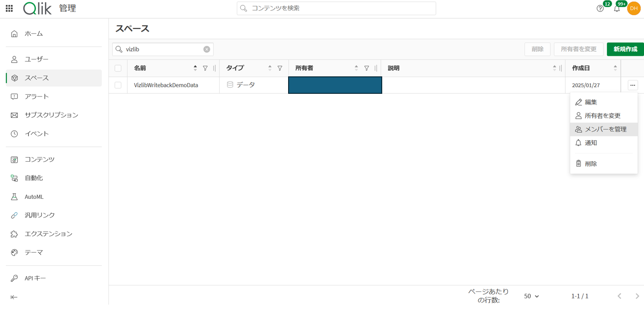Choose 編集 in the context menu
This screenshot has width=644, height=310.
pyautogui.click(x=590, y=102)
